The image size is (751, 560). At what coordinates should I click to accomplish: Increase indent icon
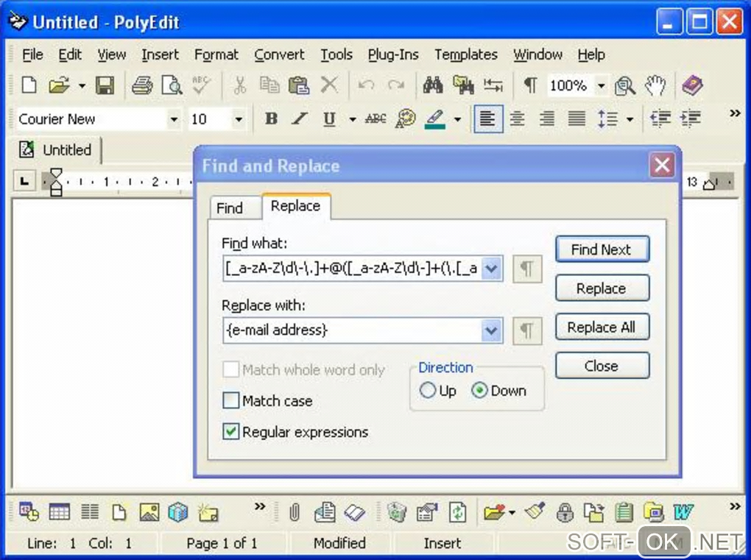click(x=690, y=118)
